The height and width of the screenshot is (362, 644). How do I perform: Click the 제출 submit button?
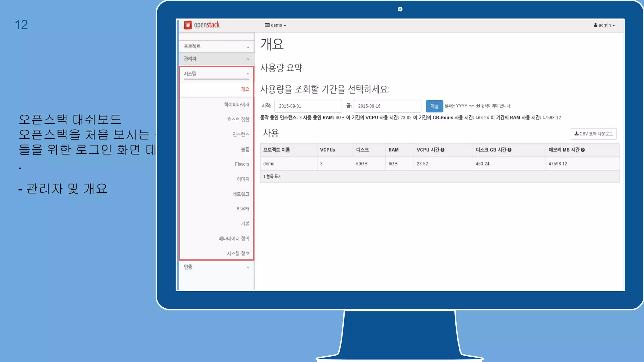[434, 106]
